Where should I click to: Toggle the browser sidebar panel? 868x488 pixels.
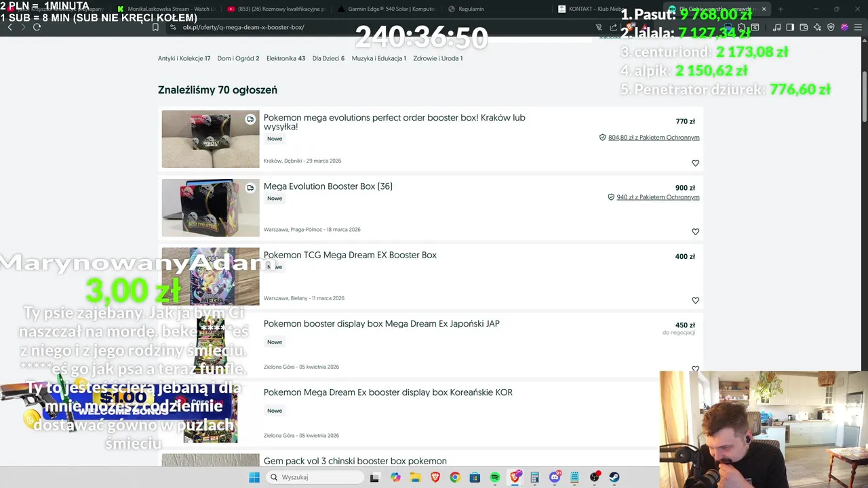[790, 27]
